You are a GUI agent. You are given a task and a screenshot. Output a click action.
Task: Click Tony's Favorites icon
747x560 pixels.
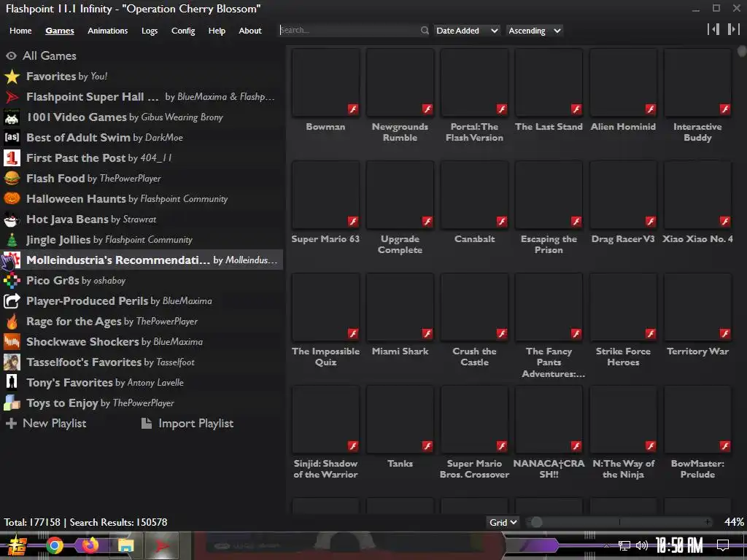click(12, 383)
